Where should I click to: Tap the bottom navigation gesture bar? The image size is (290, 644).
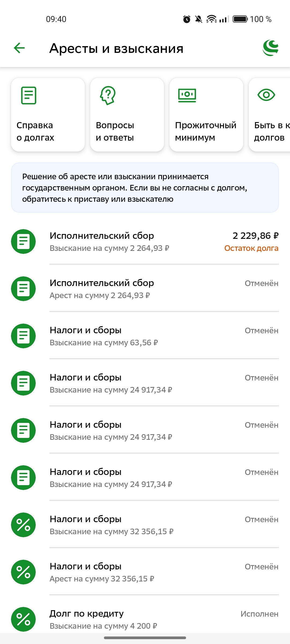point(145,638)
